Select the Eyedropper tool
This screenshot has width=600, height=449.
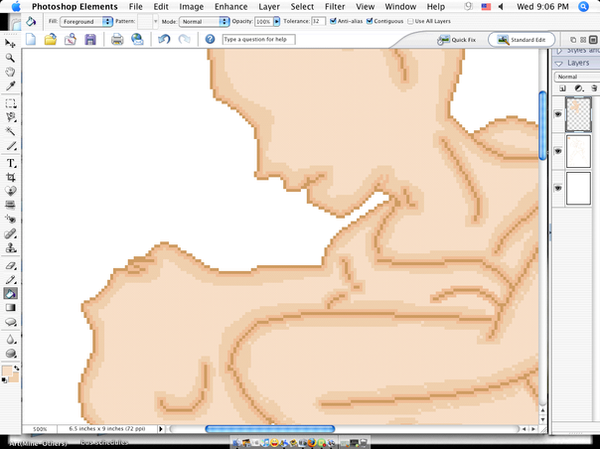[10, 86]
